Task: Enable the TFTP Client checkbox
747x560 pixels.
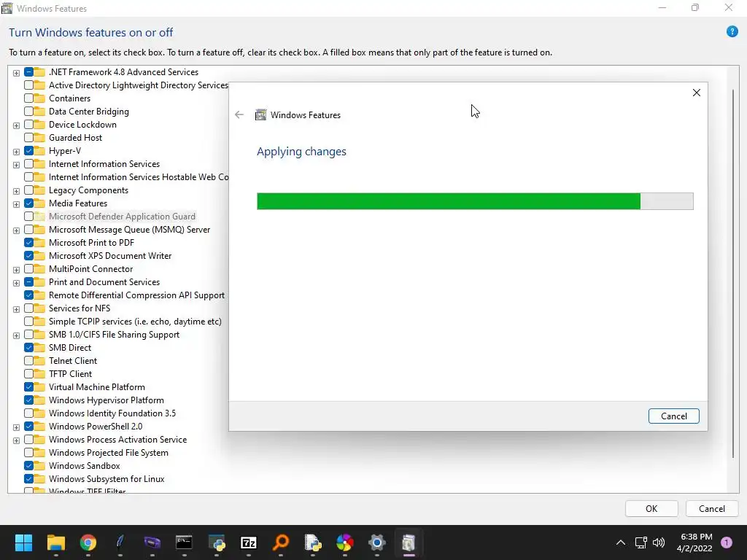Action: 28,374
